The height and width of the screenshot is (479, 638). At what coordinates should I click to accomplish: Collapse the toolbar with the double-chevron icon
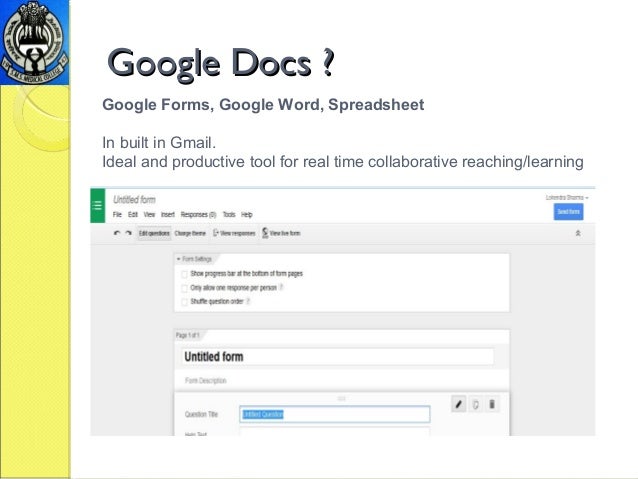click(x=578, y=233)
